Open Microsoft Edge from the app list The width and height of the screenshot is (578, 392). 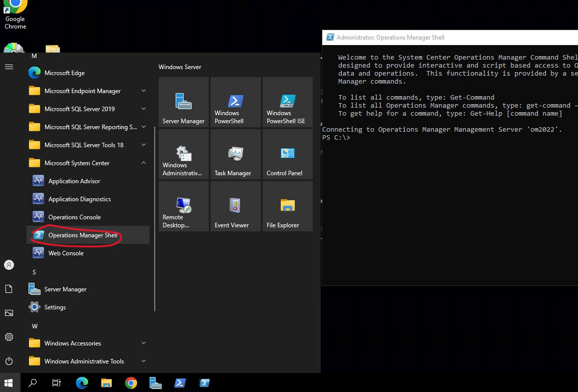(x=88, y=73)
